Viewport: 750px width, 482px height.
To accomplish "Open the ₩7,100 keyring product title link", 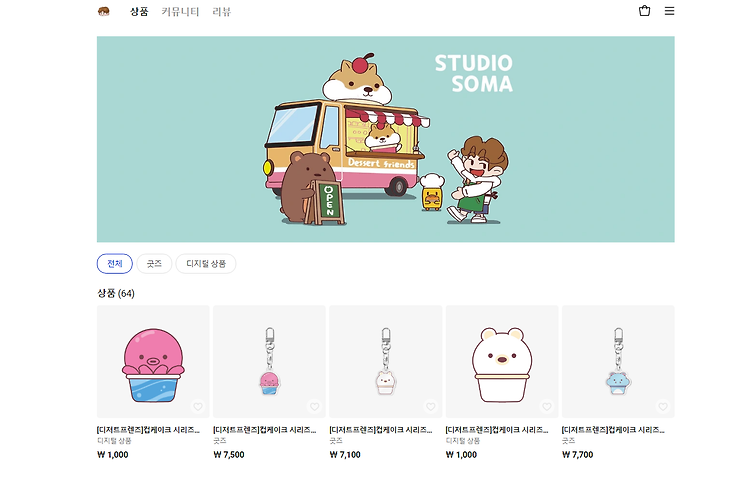I will click(381, 430).
